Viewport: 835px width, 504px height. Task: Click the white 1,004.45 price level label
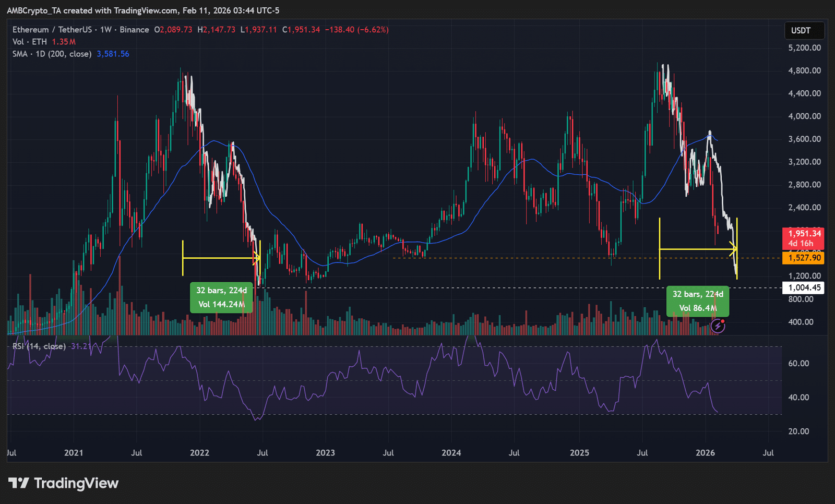804,287
